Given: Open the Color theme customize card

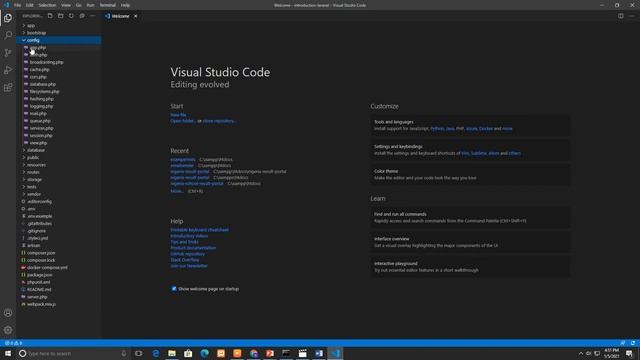Looking at the screenshot, I should pyautogui.click(x=470, y=175).
